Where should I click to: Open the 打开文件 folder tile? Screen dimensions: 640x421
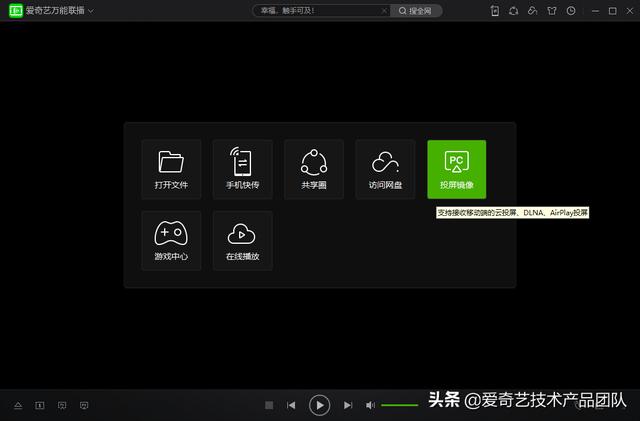[171, 169]
